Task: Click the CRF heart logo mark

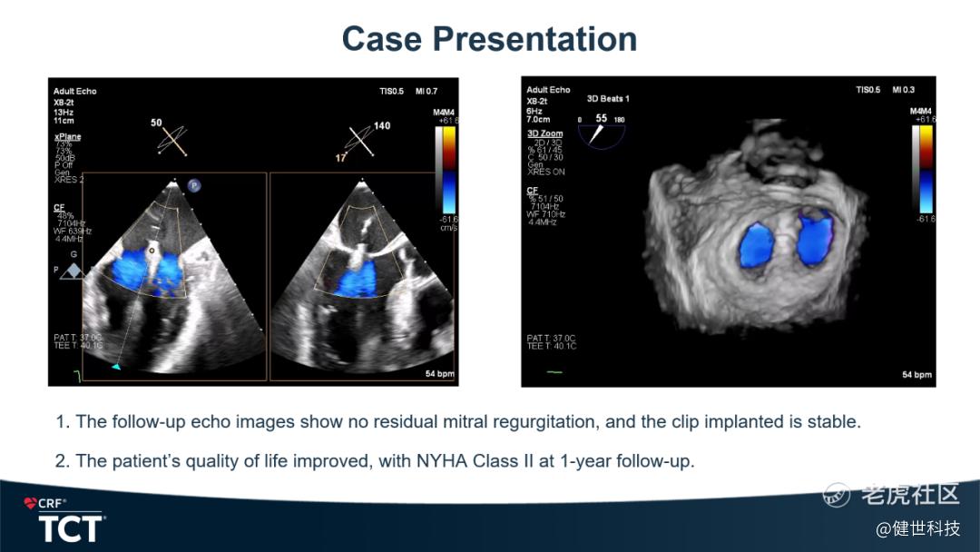Action: [x=30, y=503]
